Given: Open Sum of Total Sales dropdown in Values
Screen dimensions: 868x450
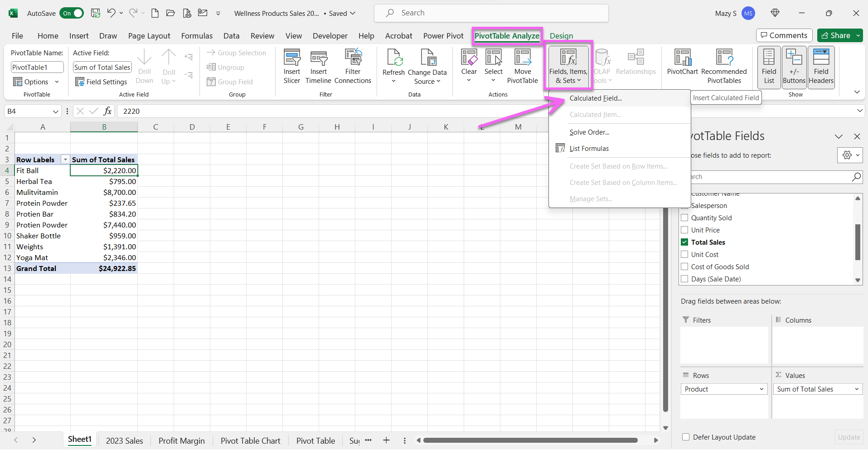Looking at the screenshot, I should [x=856, y=389].
